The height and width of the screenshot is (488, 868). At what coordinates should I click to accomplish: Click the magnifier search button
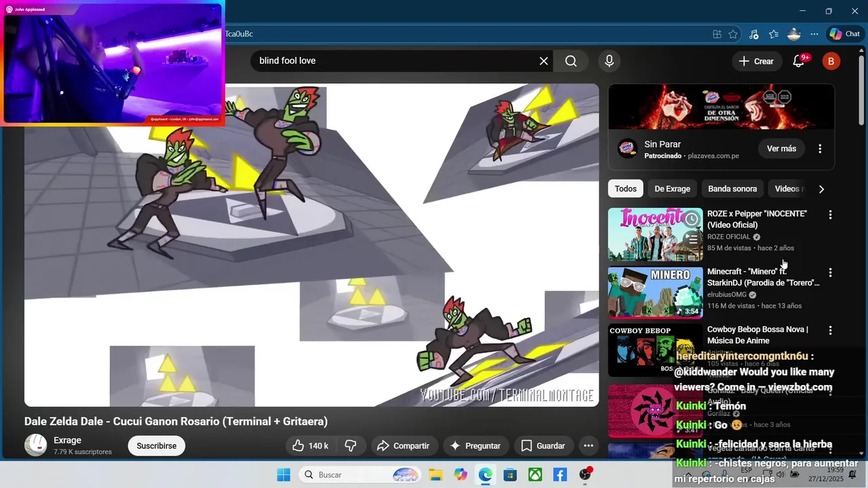[571, 61]
